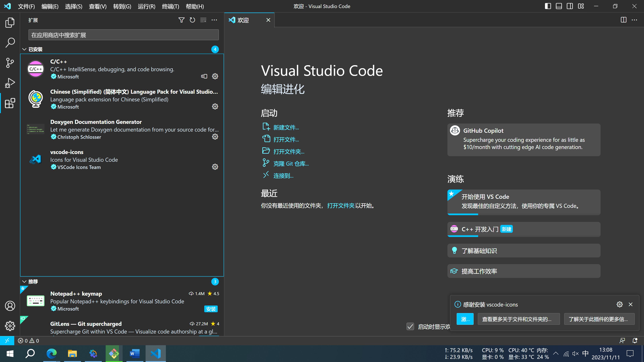Click the feedback icon in status bar

pyautogui.click(x=622, y=341)
